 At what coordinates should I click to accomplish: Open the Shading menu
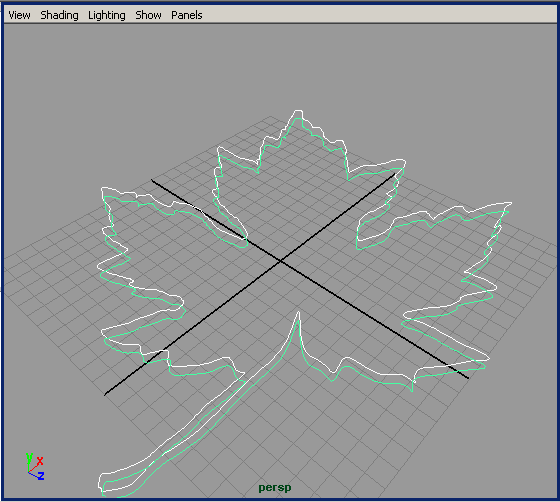coord(59,15)
